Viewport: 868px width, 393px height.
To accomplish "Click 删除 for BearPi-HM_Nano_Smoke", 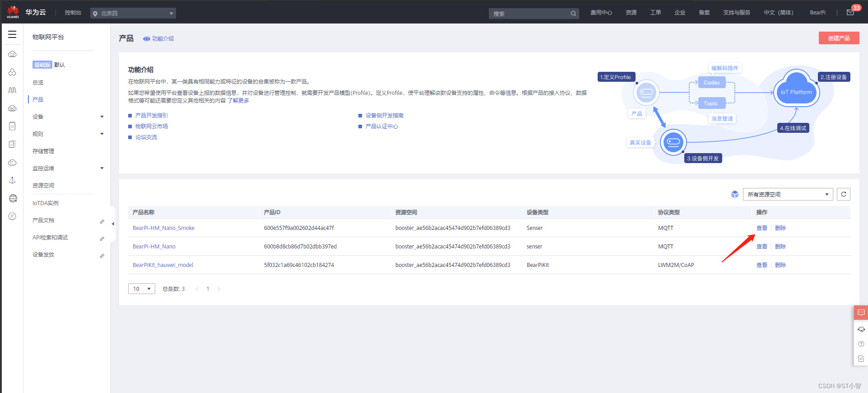I will tap(780, 228).
